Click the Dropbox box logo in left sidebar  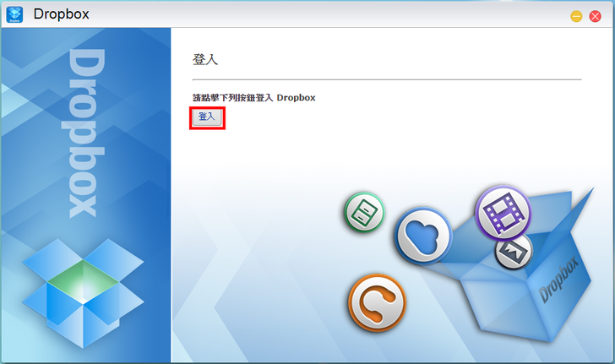tap(83, 293)
